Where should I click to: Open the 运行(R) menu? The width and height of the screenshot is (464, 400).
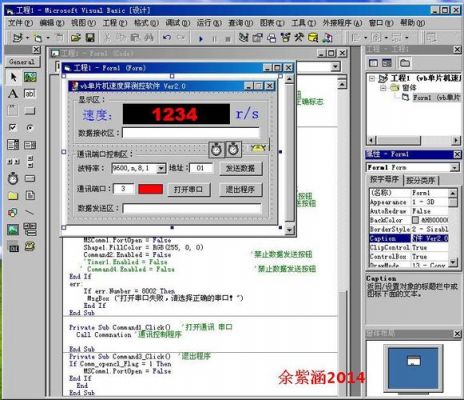(209, 23)
